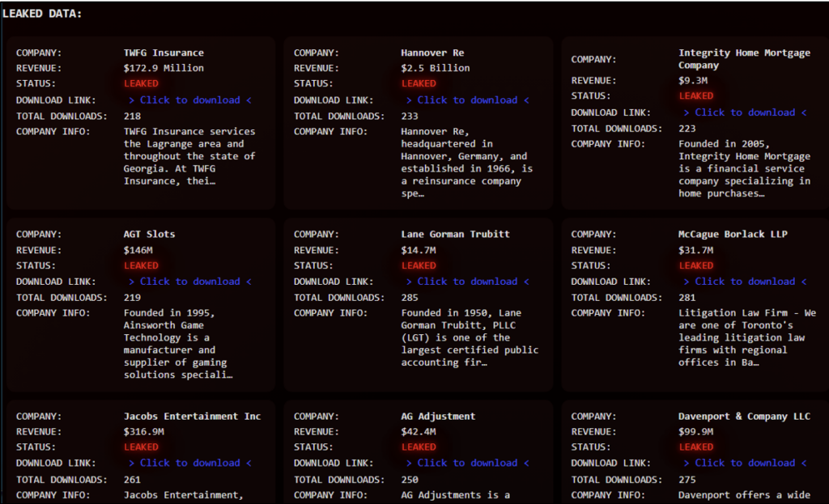Open Jacobs Entertainment Inc download link
The height and width of the screenshot is (504, 829).
click(189, 463)
